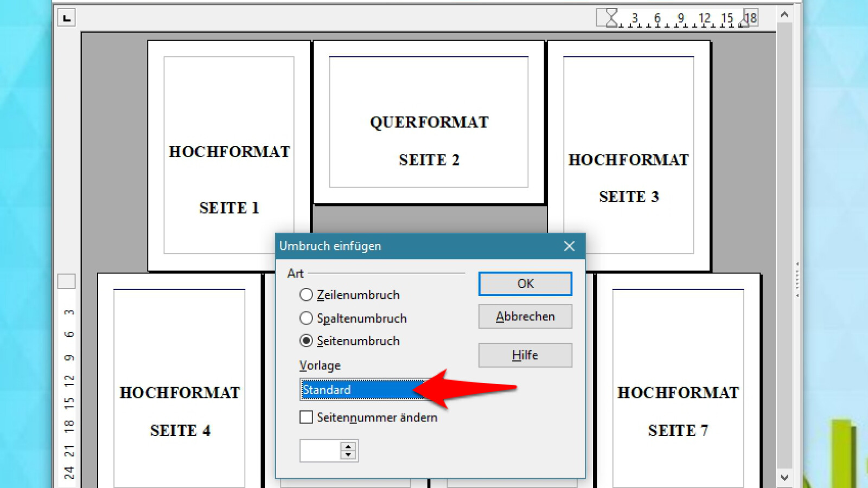Click the left indent hourglass marker on ruler
The image size is (868, 488).
point(611,18)
